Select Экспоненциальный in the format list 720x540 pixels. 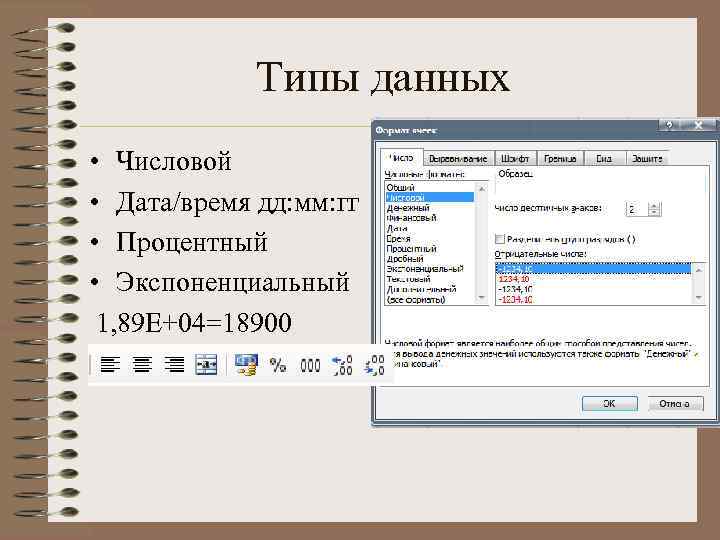430,269
